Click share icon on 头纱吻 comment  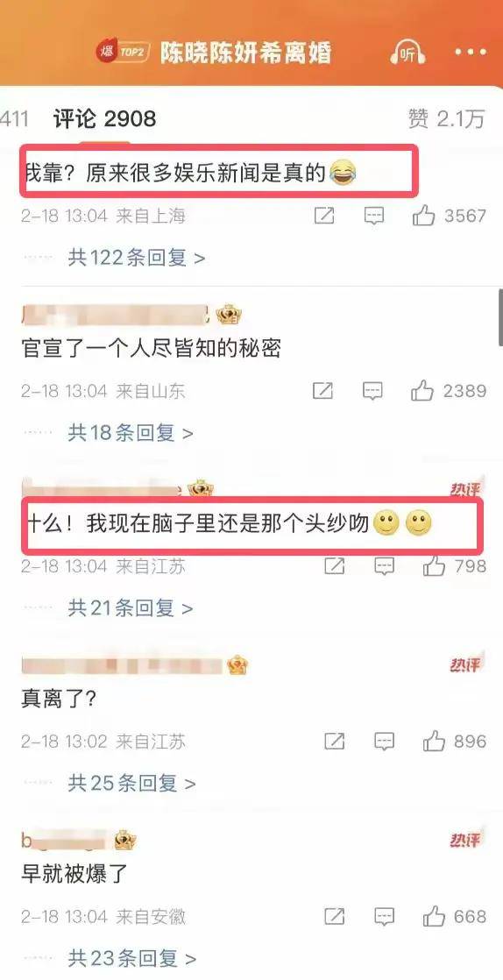pos(334,566)
